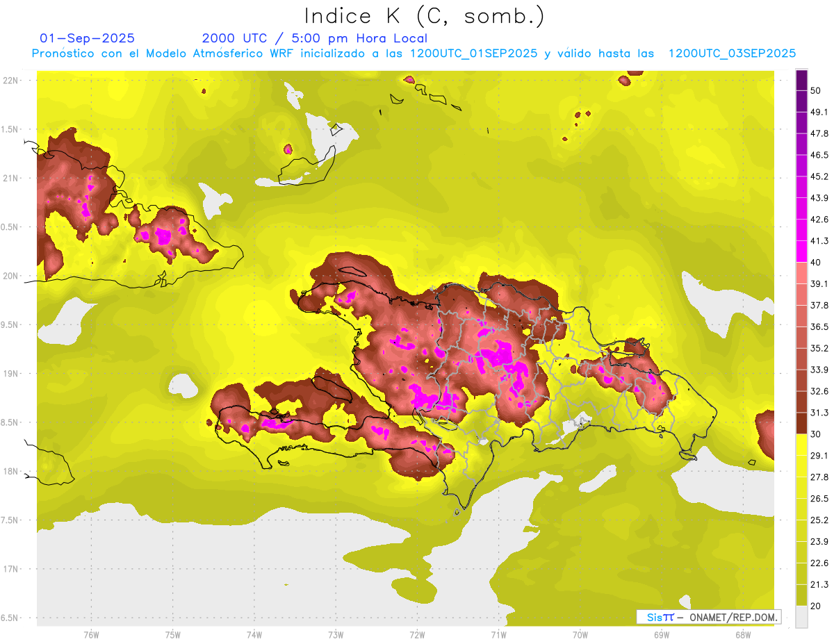Click the 76W longitude axis label
Image resolution: width=834 pixels, height=644 pixels.
pos(91,634)
